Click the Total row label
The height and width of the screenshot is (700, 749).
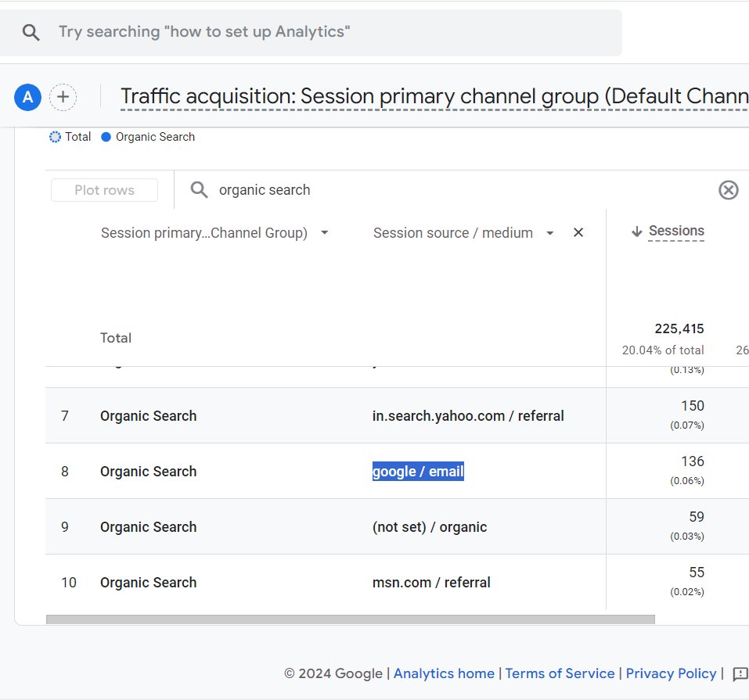coord(116,338)
